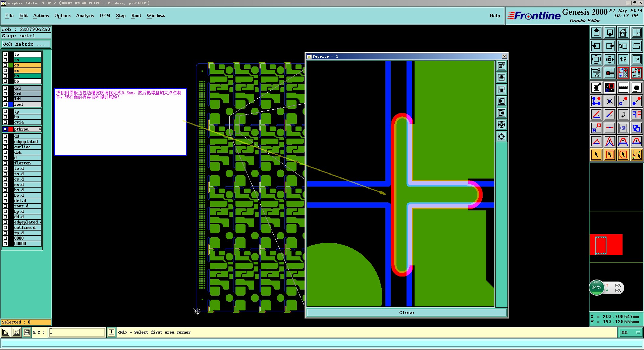The image size is (644, 350).
Task: Click the previous view undo-zoom icon
Action: pyautogui.click(x=623, y=46)
